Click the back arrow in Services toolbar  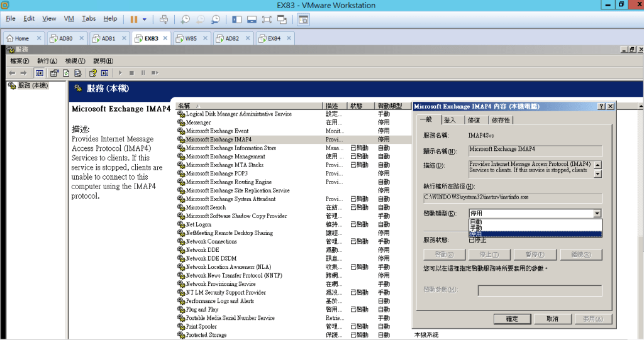pyautogui.click(x=12, y=73)
